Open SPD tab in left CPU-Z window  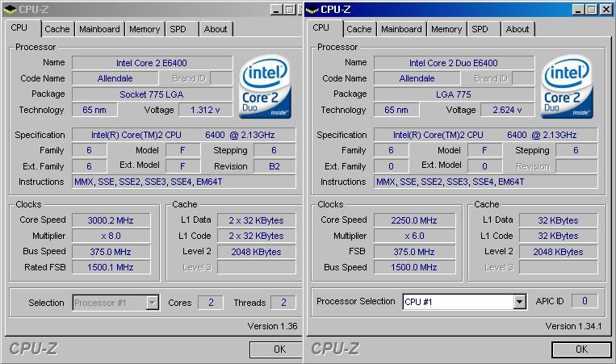pos(182,29)
